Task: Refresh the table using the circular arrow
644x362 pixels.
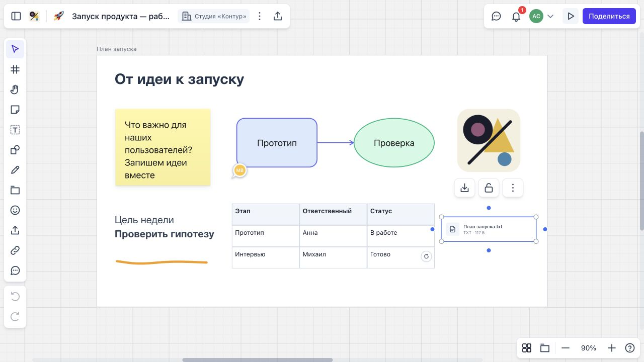Action: [x=426, y=256]
